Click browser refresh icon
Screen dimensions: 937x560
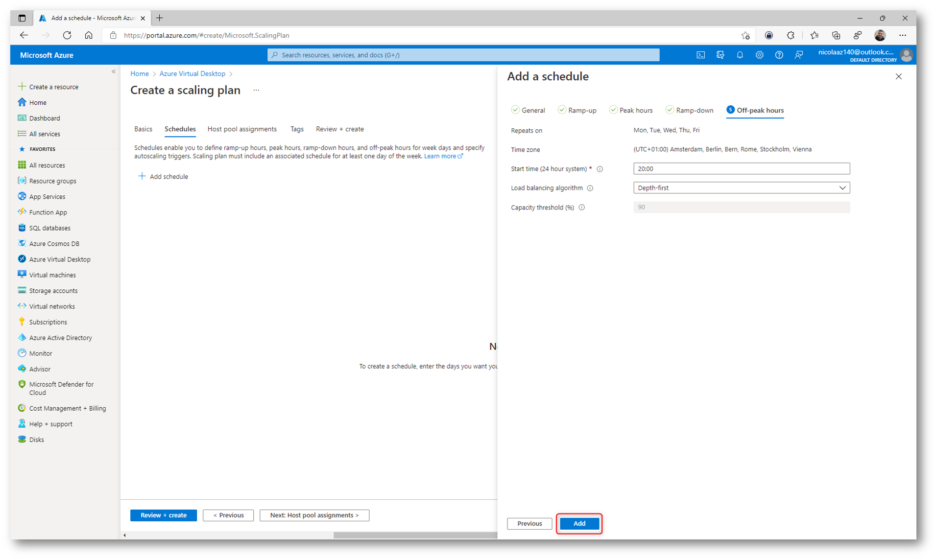67,35
